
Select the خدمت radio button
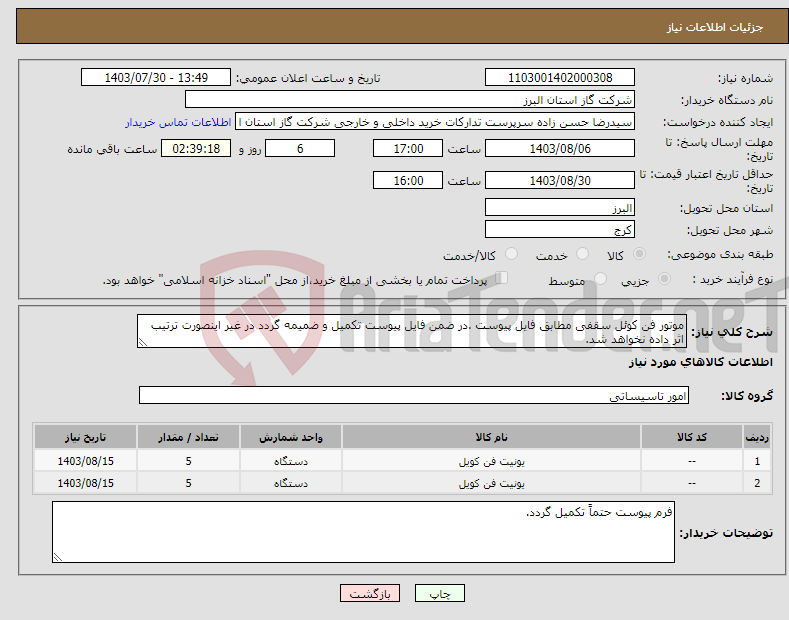point(582,254)
